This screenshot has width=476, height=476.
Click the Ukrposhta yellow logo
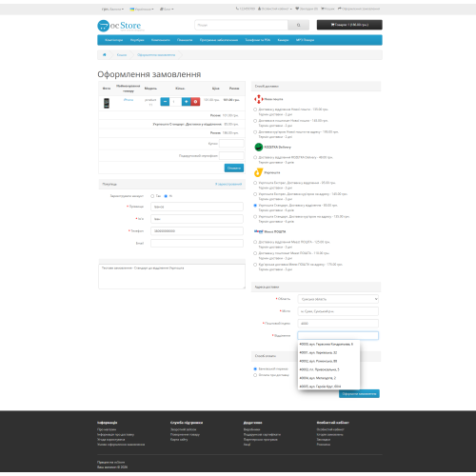tap(258, 172)
